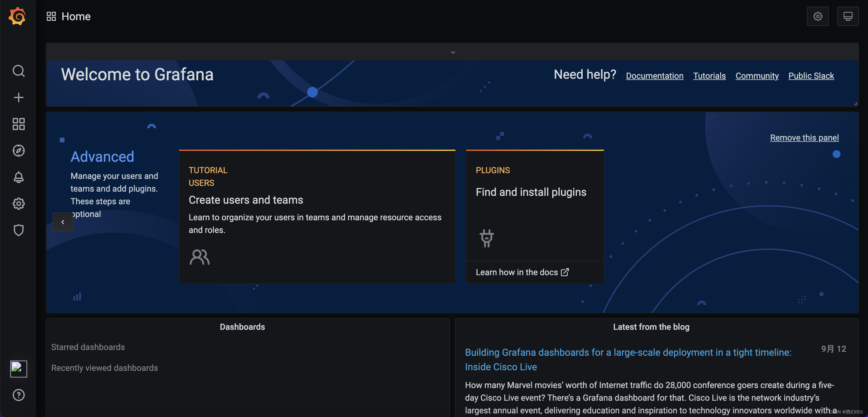Open Alerting via bell icon

pos(18,177)
